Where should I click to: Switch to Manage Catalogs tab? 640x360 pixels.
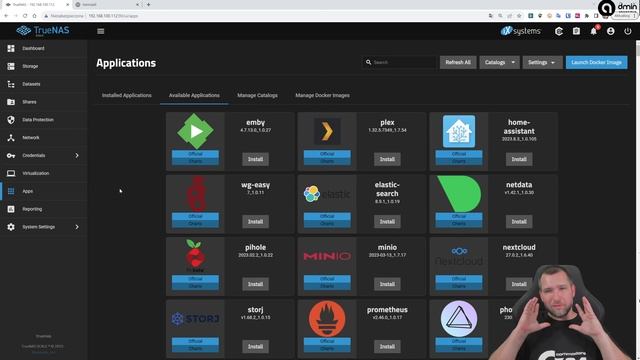coord(258,96)
